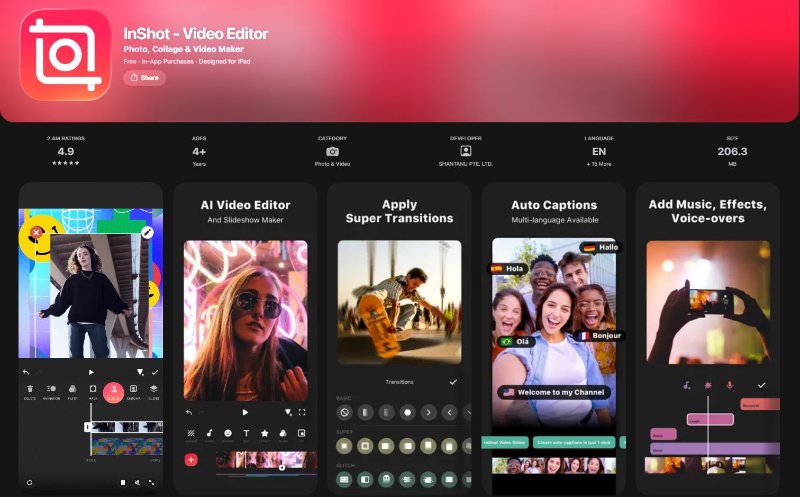Click the expand arrows icon at first screenshot bottom
The image size is (800, 497).
[152, 482]
